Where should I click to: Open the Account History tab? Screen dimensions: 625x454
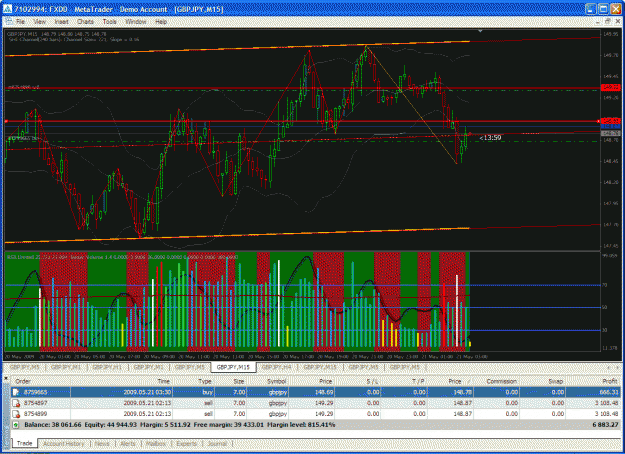(x=64, y=444)
